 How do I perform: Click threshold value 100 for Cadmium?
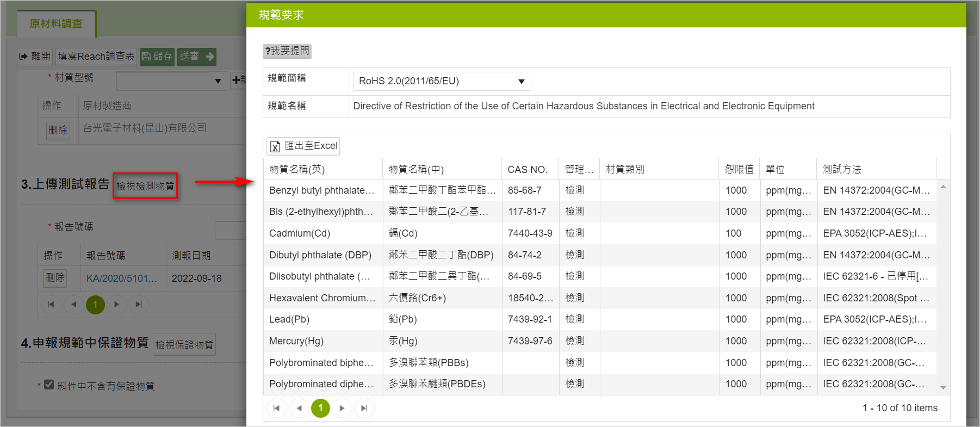pos(739,233)
